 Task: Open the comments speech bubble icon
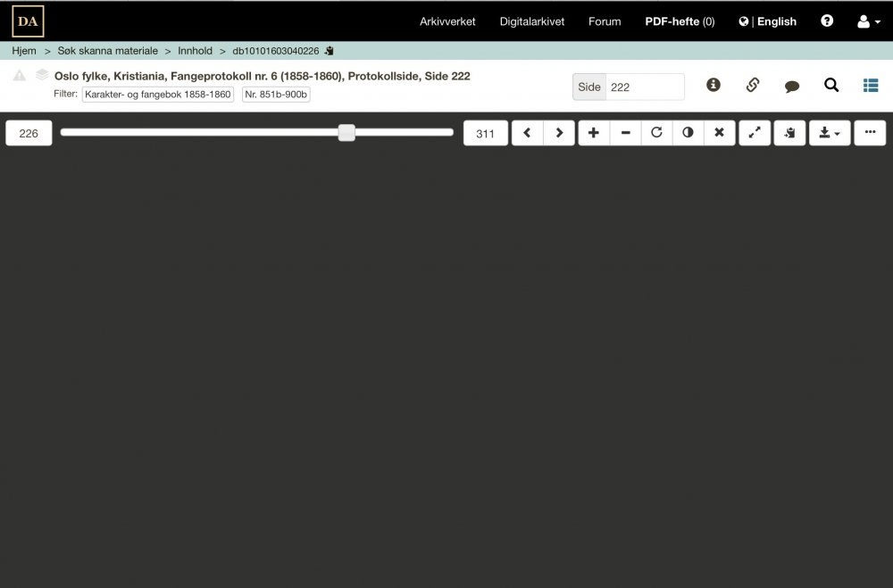click(791, 86)
